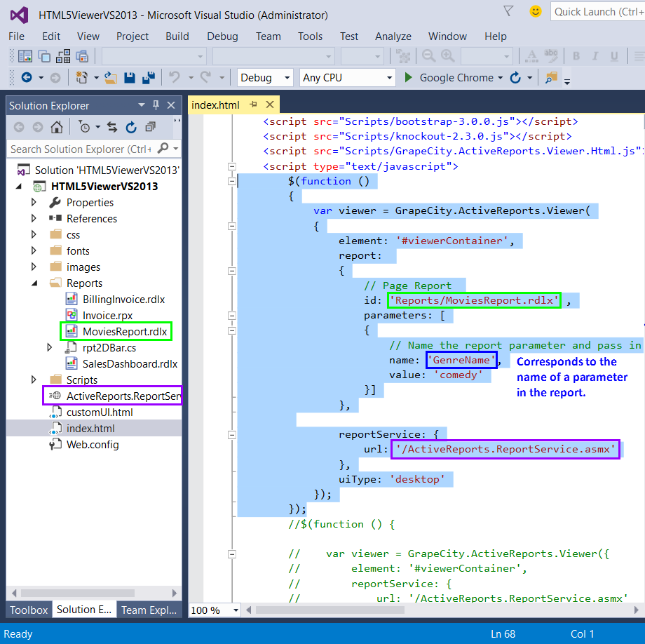Click the Save floppy disk icon
645x644 pixels.
point(130,77)
